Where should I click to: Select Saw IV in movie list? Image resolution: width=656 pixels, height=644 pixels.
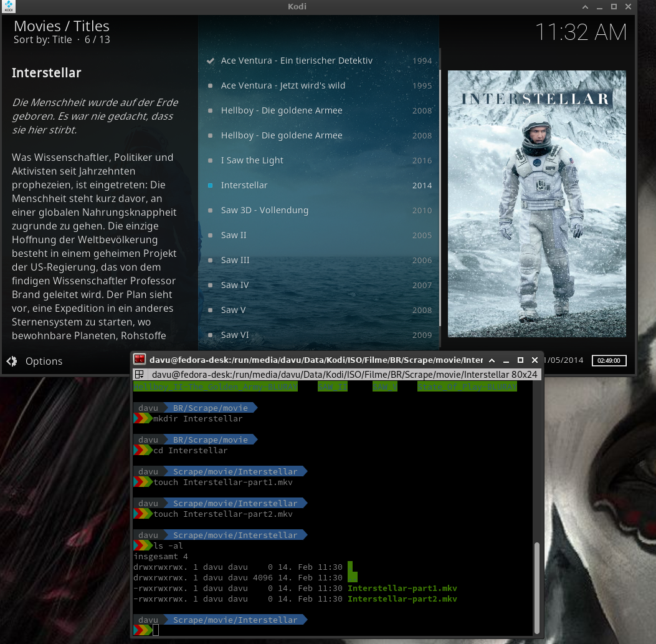(319, 285)
